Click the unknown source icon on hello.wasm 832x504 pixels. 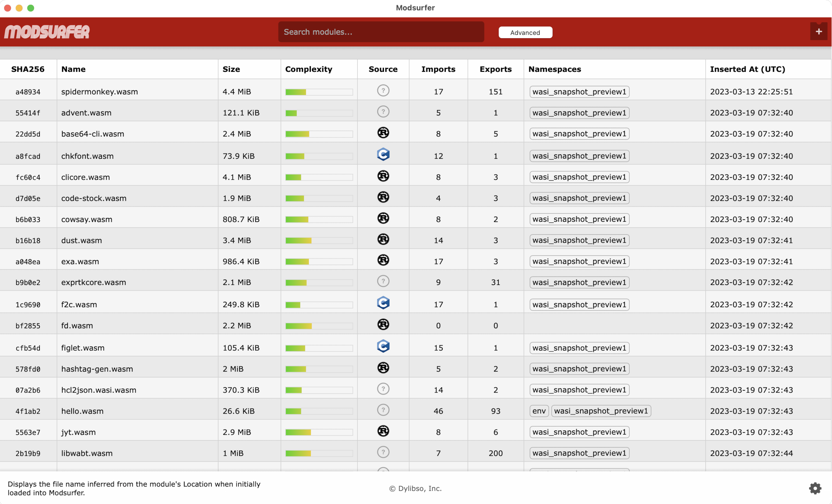click(383, 410)
